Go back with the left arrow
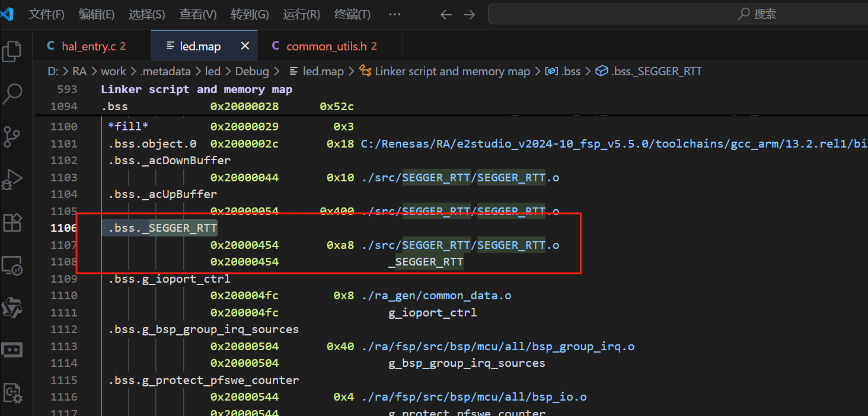868x416 pixels. (446, 14)
